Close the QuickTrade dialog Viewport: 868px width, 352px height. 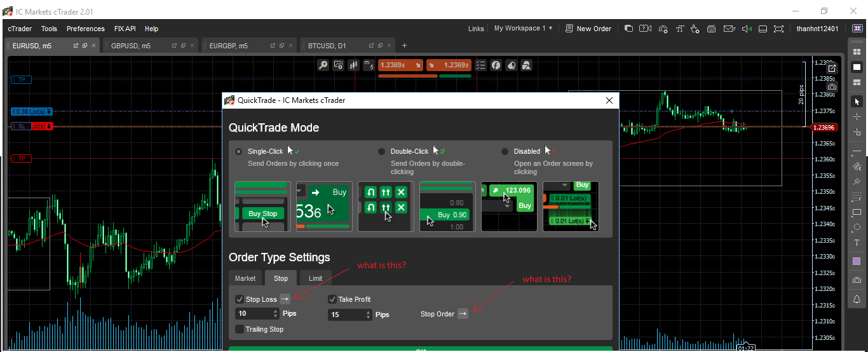609,100
